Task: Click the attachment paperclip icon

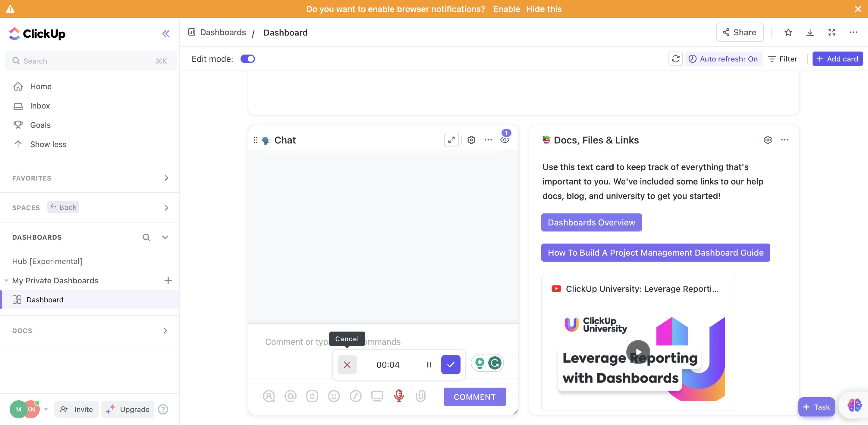Action: pos(420,396)
